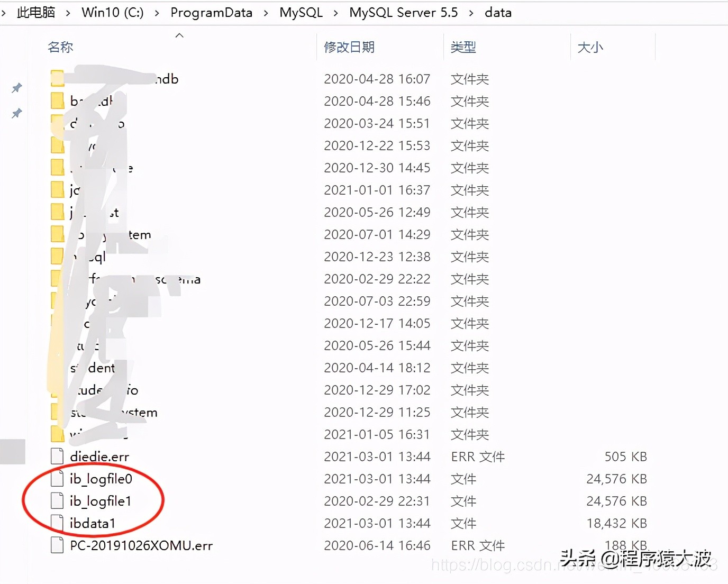
Task: Open the ibdata1 file icon
Action: (x=56, y=523)
